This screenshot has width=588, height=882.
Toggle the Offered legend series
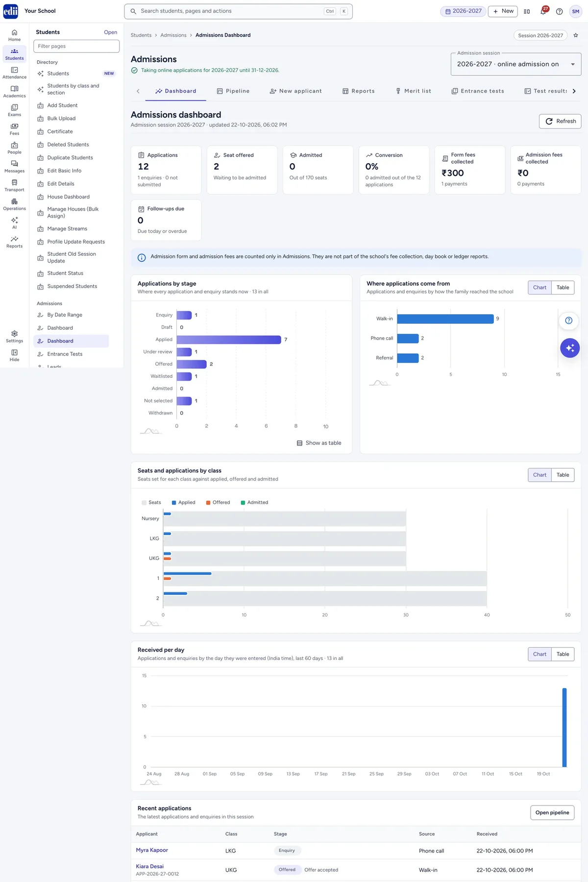coord(218,502)
